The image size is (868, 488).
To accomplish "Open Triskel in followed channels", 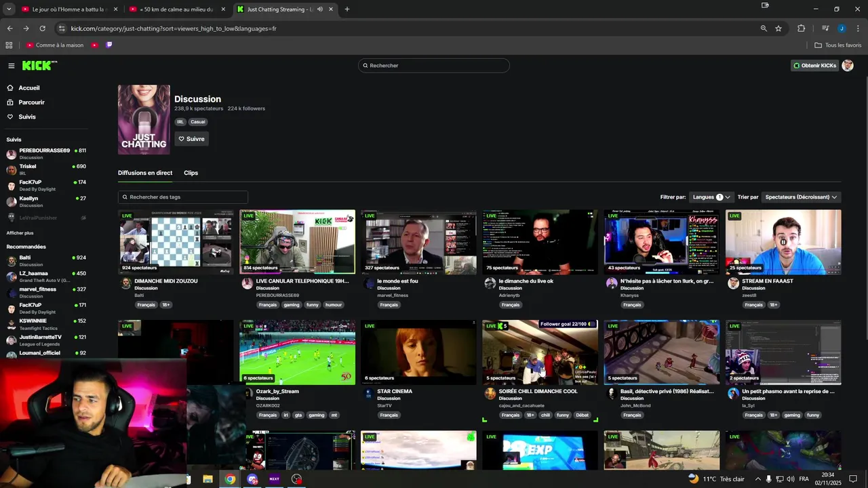I will (x=46, y=169).
